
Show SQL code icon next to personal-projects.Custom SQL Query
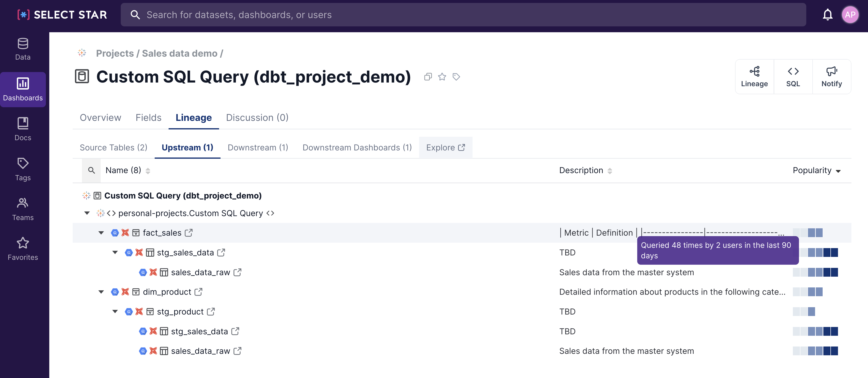point(270,213)
